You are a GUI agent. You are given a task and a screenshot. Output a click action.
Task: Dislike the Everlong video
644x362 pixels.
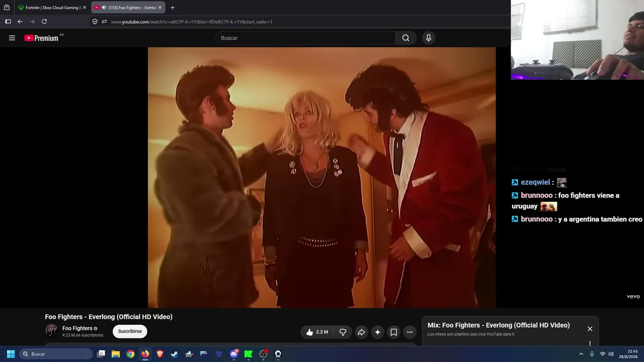click(x=343, y=332)
